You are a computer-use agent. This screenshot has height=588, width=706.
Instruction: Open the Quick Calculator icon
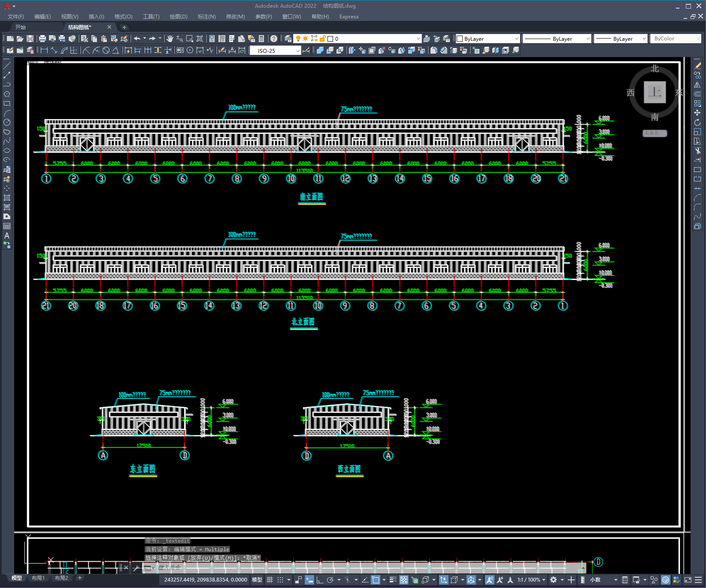(261, 39)
